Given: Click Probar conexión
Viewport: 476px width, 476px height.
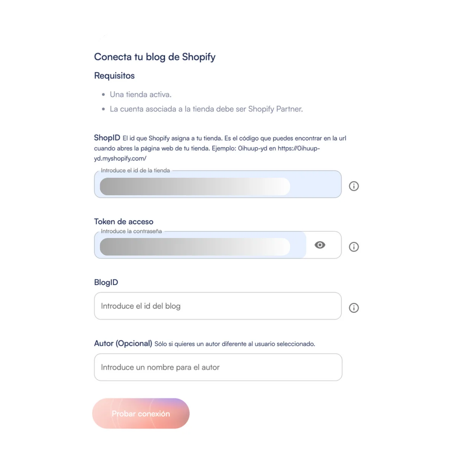Looking at the screenshot, I should [x=141, y=413].
